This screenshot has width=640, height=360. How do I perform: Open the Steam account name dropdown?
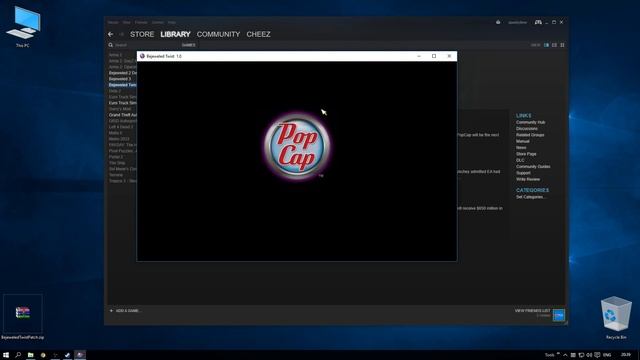[x=518, y=22]
